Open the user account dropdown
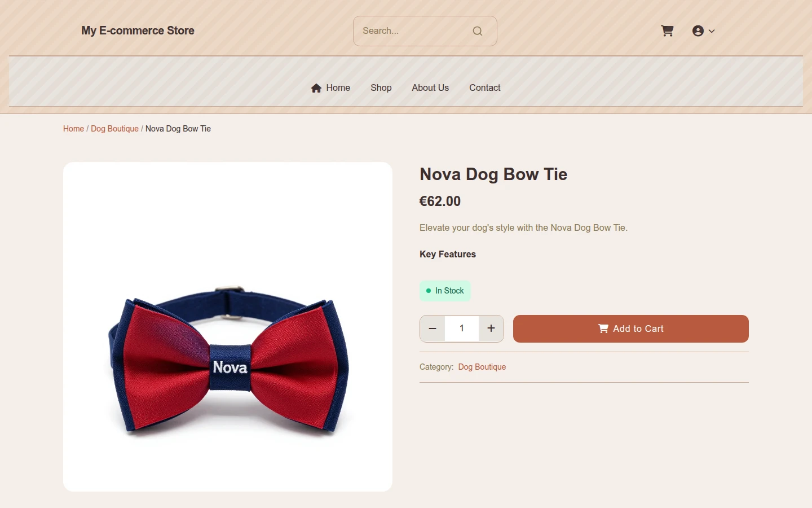This screenshot has height=508, width=812. pos(703,31)
